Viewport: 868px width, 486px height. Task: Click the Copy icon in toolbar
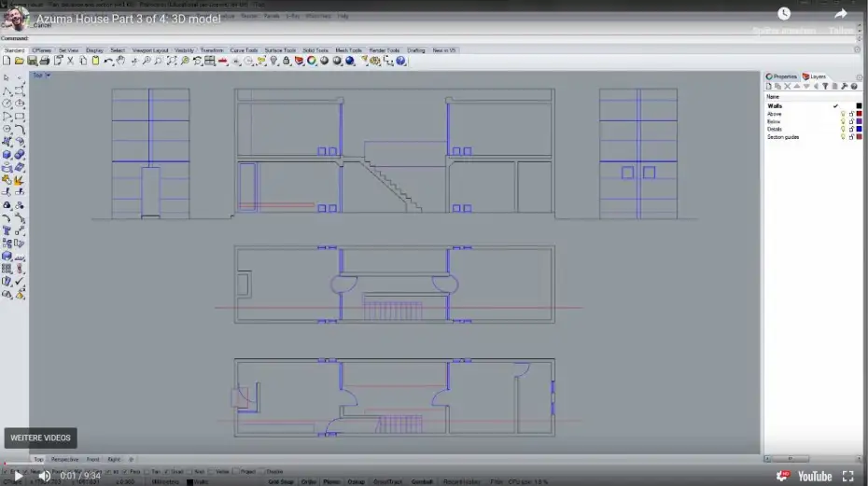83,61
